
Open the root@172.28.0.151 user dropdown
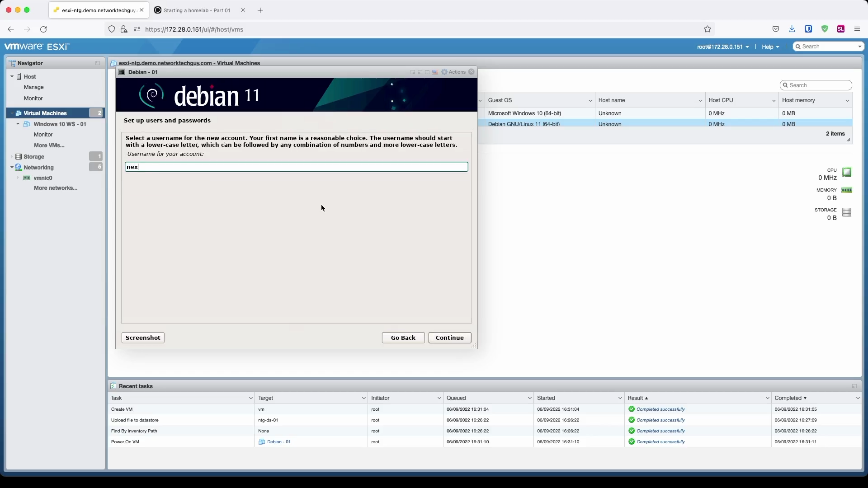click(723, 47)
